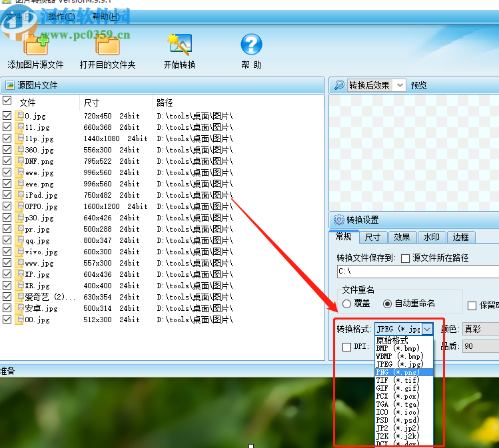Viewport: 499px width, 448px height.
Task: Uncheck the XR.jpg file checkbox
Action: (7, 285)
